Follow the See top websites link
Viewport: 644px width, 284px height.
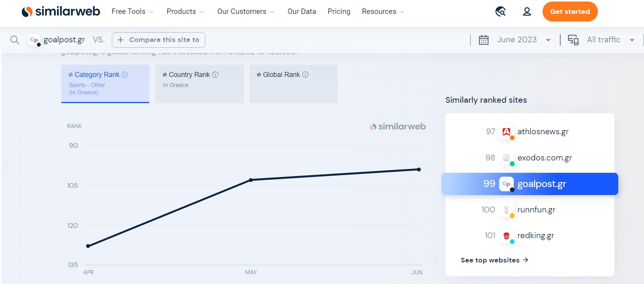coord(495,260)
